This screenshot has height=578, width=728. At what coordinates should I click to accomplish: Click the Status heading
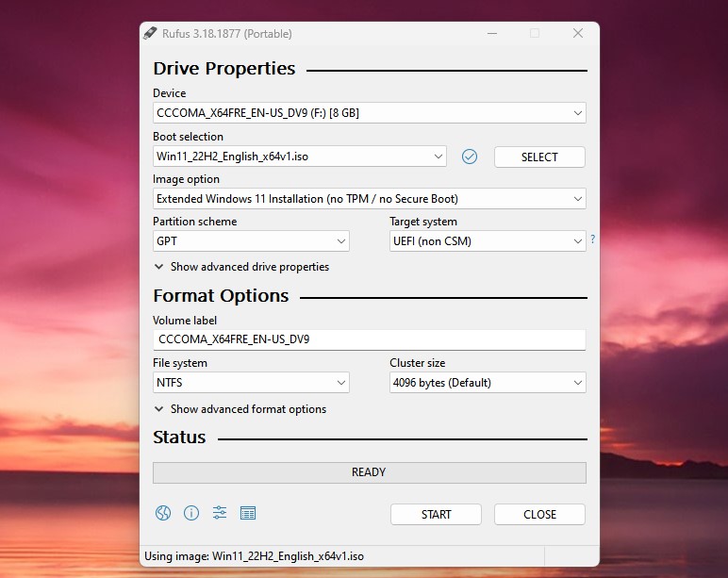(179, 438)
